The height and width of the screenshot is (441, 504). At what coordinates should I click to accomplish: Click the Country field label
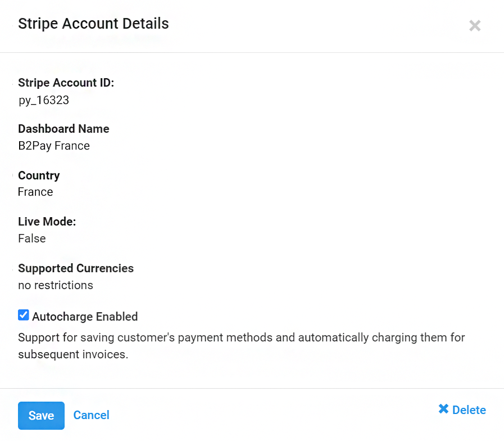[39, 175]
